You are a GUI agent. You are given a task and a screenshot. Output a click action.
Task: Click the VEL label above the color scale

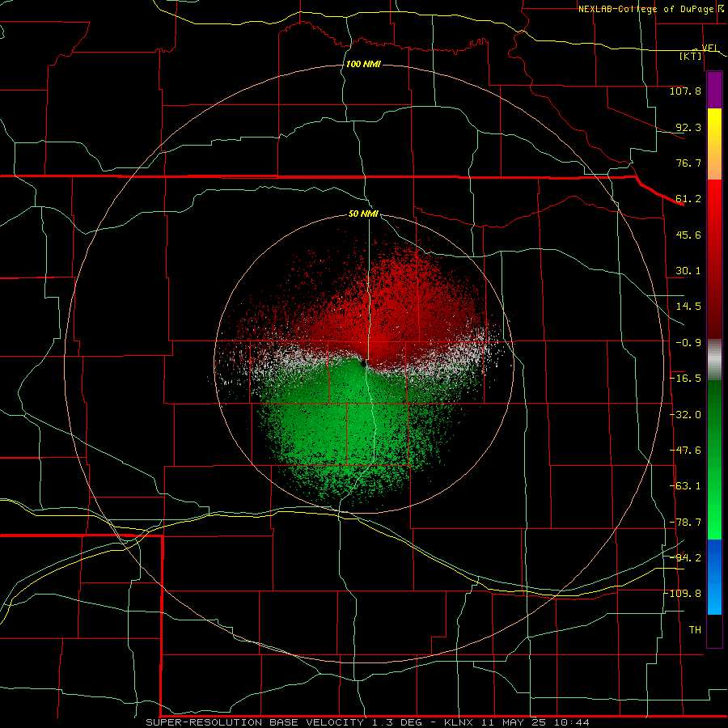(x=710, y=48)
